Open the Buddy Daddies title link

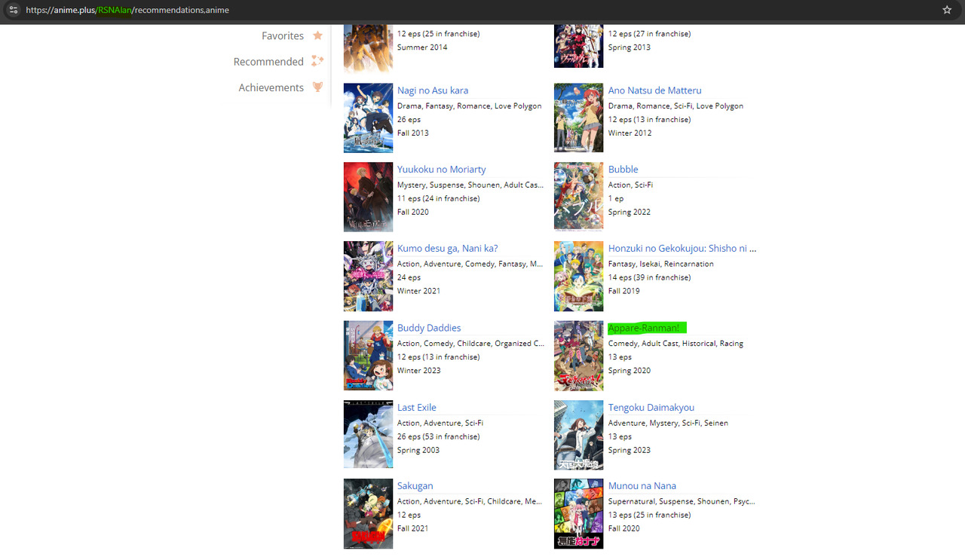429,328
